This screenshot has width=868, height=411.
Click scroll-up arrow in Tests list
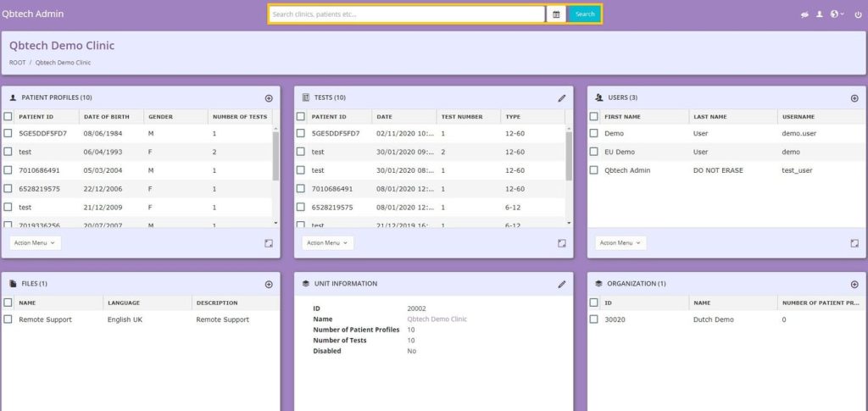pos(569,128)
